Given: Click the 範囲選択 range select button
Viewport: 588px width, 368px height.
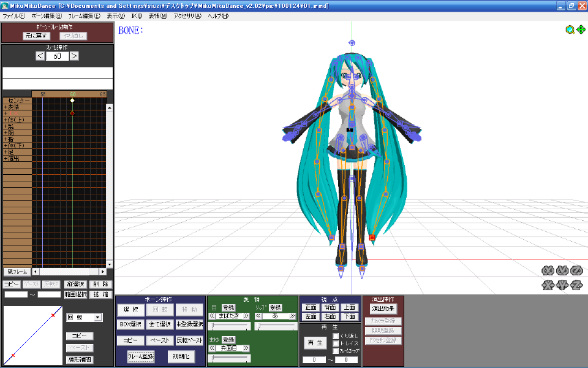Looking at the screenshot, I should coord(76,294).
